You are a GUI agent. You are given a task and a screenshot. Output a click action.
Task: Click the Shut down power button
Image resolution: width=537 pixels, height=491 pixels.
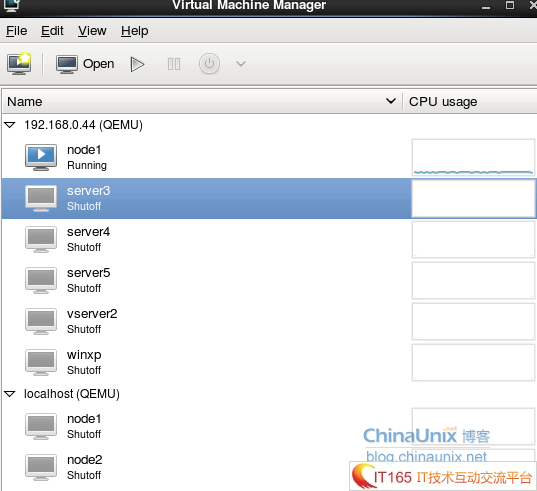209,64
